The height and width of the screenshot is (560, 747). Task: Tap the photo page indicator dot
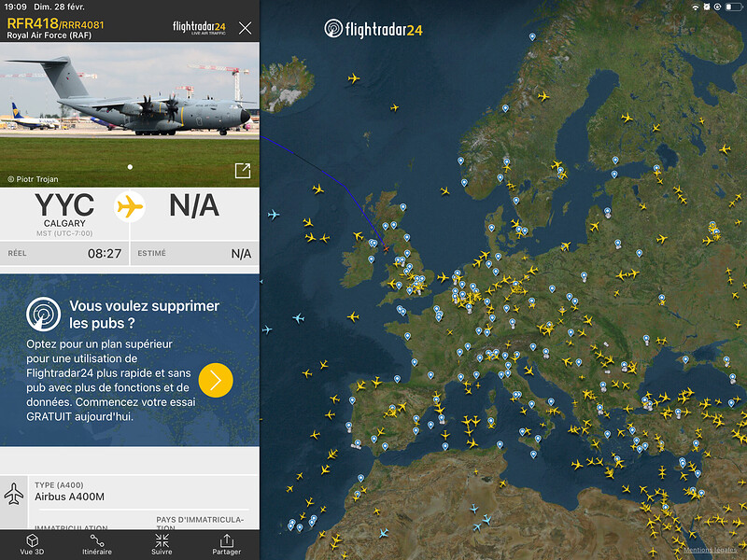130,167
